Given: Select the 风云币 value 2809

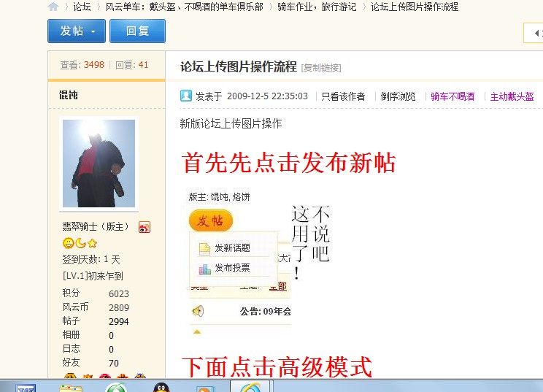Looking at the screenshot, I should tap(119, 307).
